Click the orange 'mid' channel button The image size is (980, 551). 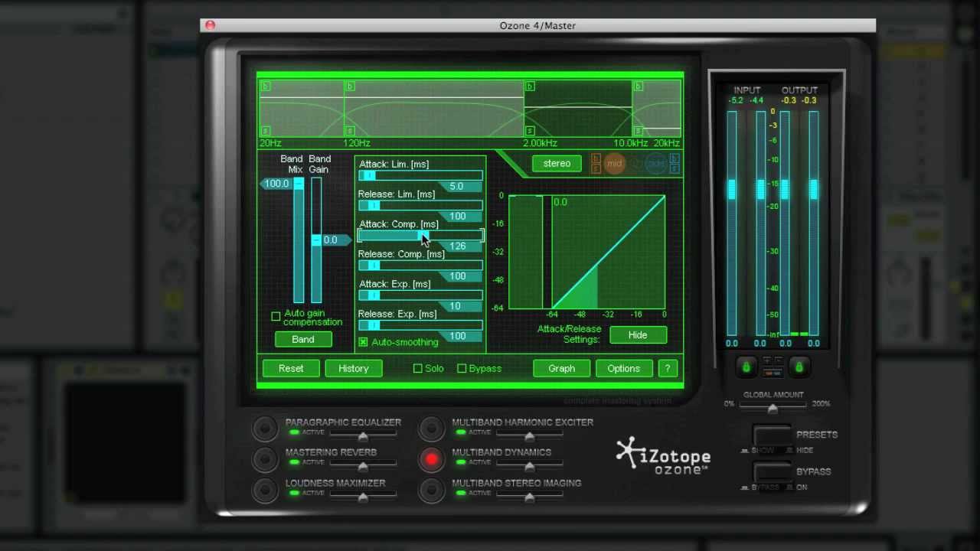(614, 163)
